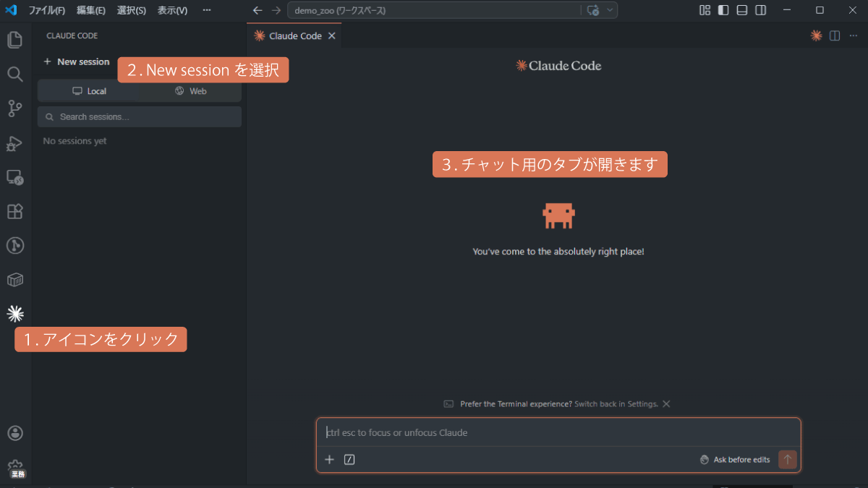This screenshot has height=488, width=868.
Task: Switch to the Web sessions tab
Action: (191, 91)
